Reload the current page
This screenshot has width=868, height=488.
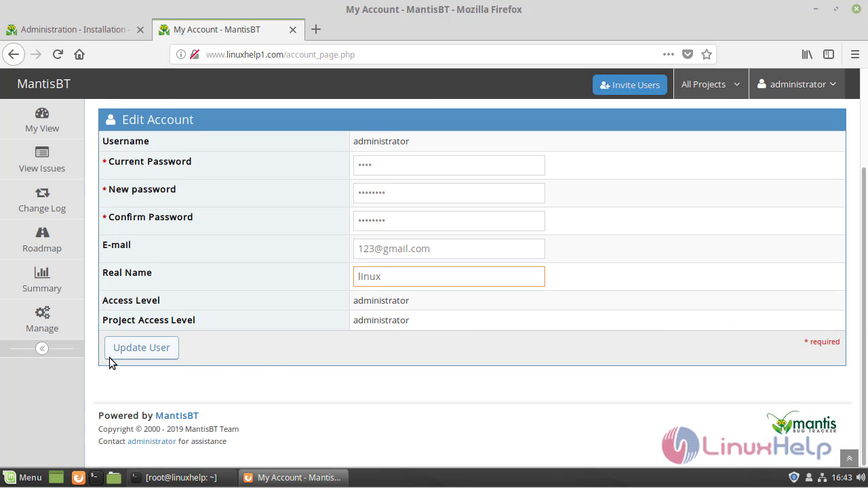(x=58, y=54)
